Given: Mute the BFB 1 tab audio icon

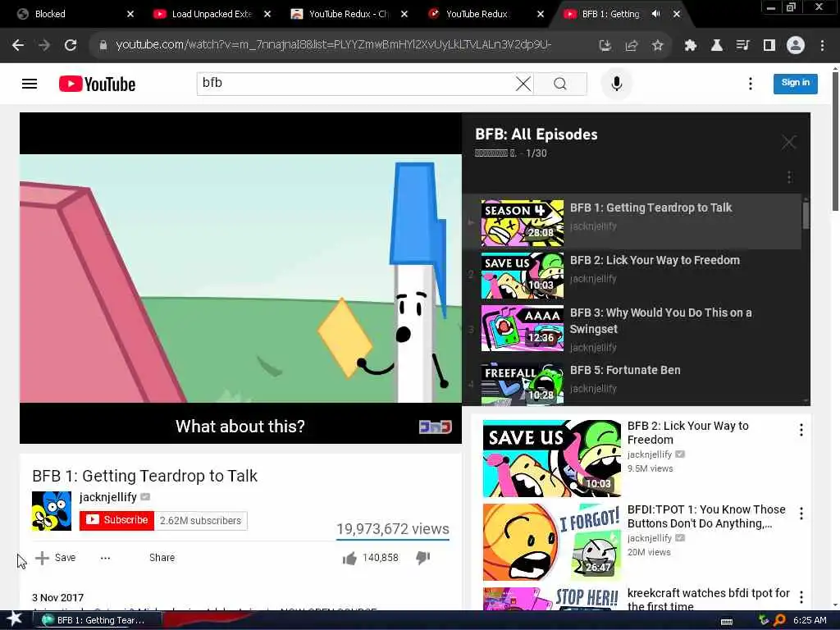Looking at the screenshot, I should pos(655,14).
